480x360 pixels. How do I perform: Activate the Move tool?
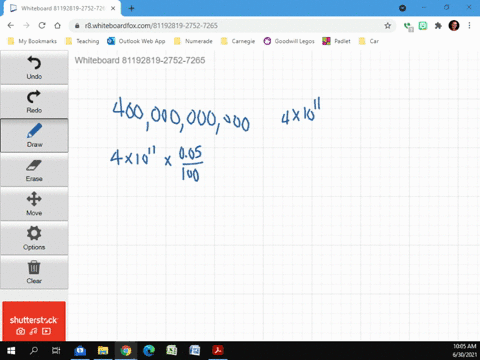34,204
